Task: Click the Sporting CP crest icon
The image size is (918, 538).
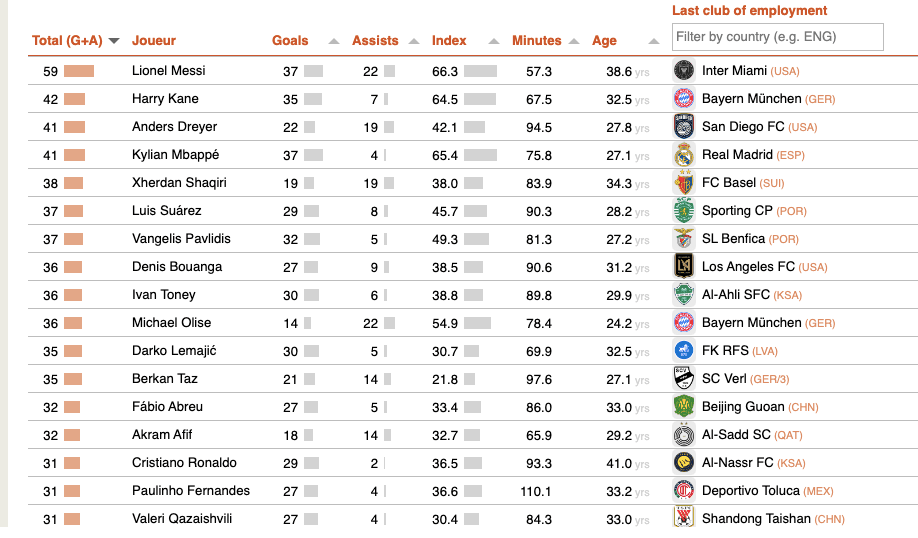Action: point(683,211)
